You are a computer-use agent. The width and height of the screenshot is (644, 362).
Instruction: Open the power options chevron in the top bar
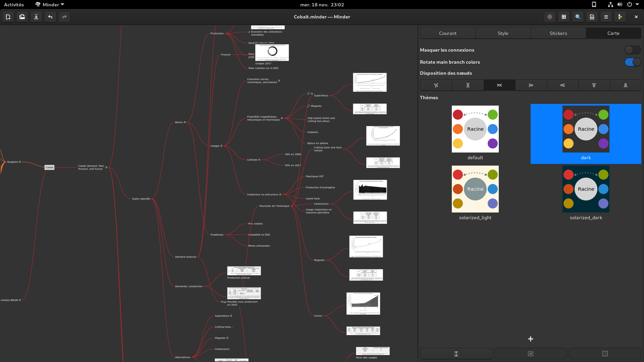coord(637,5)
